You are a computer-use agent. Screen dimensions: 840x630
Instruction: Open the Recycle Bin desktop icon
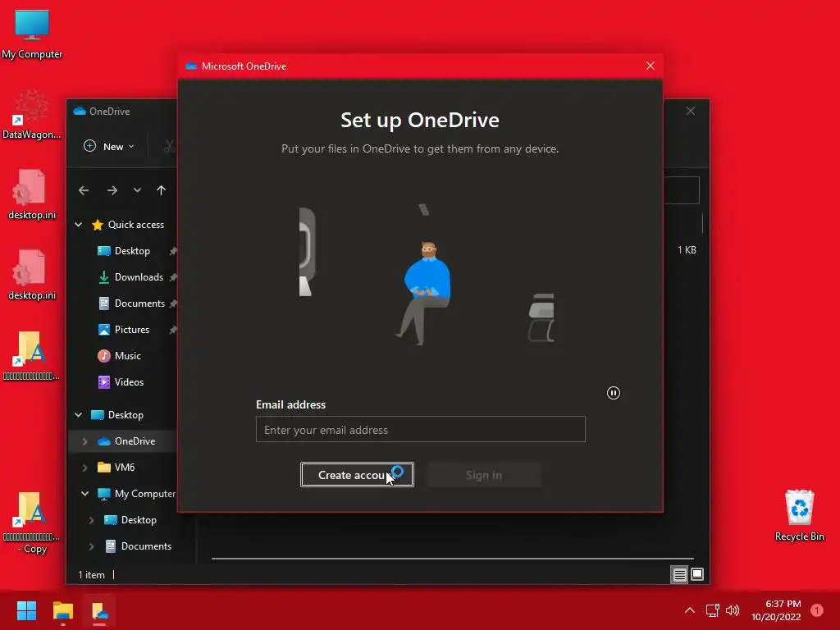point(799,515)
